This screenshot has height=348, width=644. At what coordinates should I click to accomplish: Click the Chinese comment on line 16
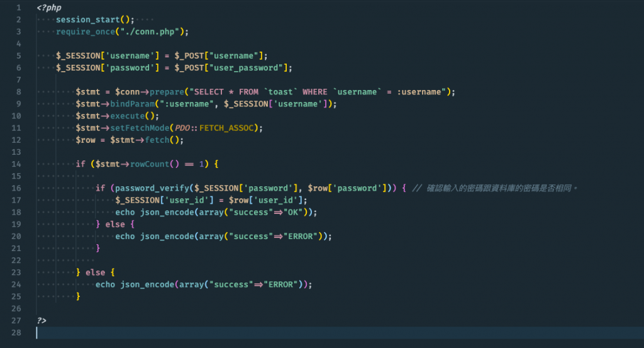pos(495,188)
